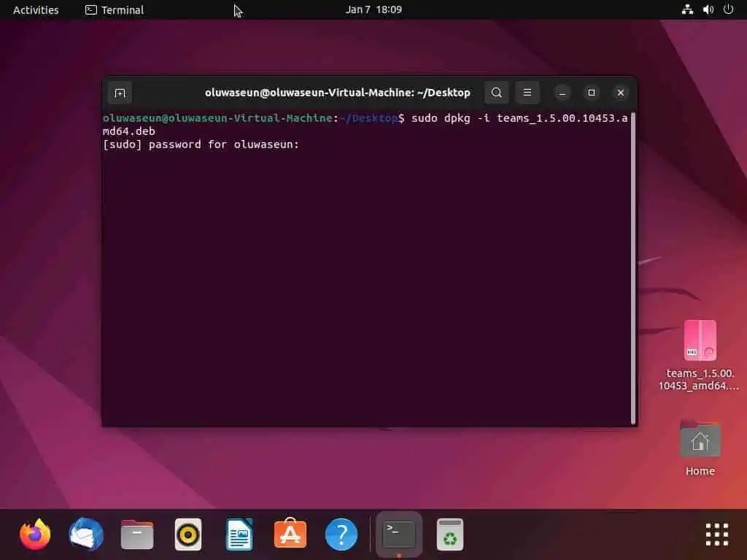This screenshot has width=747, height=560.
Task: Open the terminal hamburger menu
Action: pyautogui.click(x=527, y=93)
